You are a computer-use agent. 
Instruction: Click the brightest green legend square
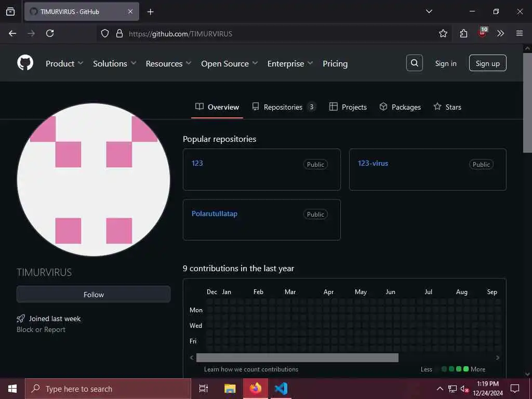[x=466, y=369]
